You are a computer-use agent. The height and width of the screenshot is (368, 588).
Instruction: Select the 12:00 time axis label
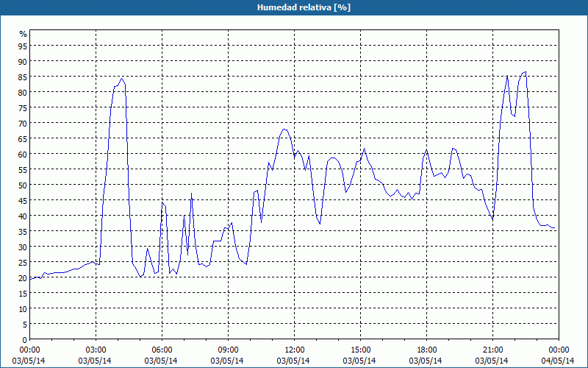295,350
